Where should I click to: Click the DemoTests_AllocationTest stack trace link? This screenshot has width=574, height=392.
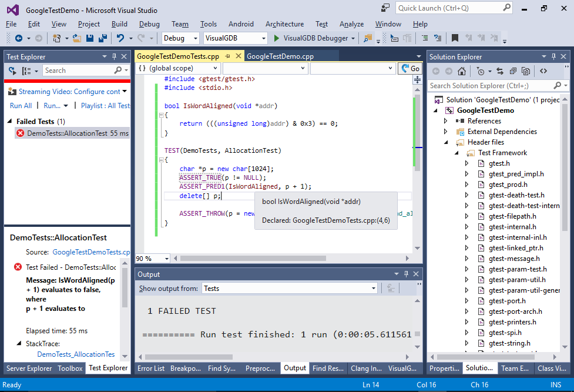[x=76, y=354]
